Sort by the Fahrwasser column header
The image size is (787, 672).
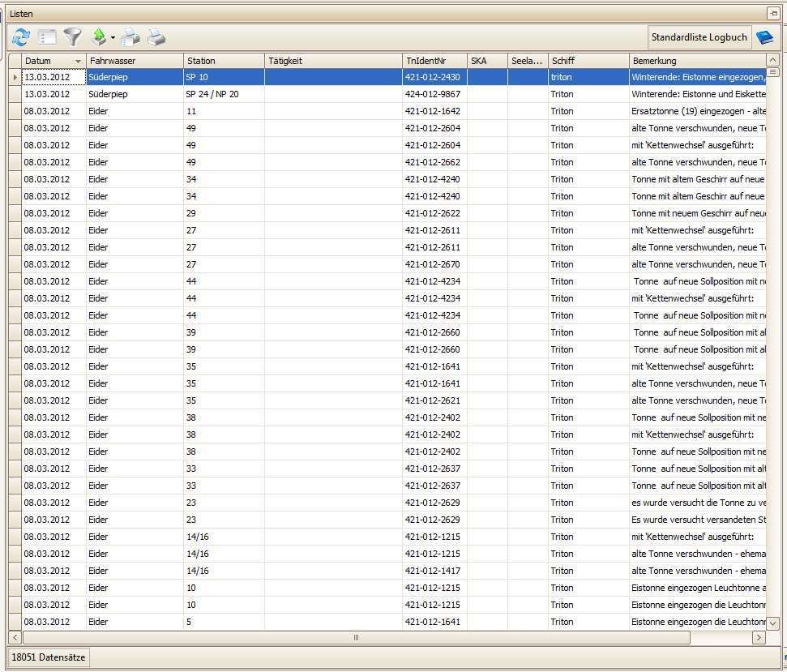(135, 61)
